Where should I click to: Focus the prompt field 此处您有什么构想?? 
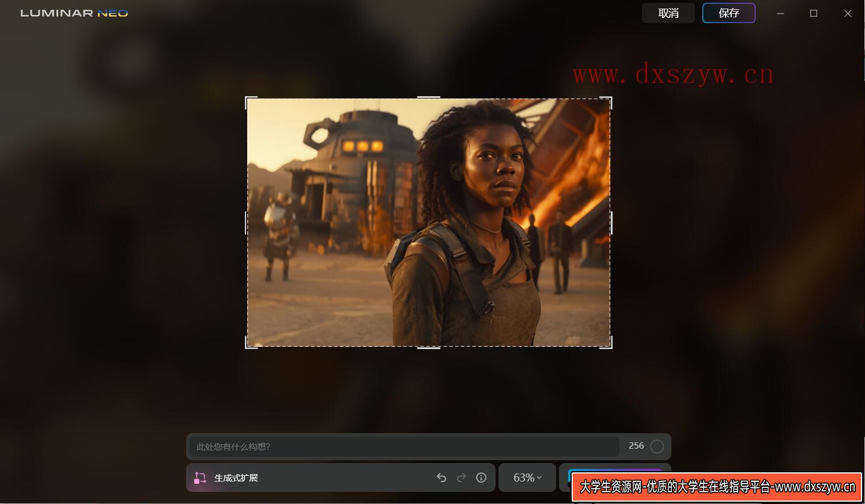coord(405,446)
